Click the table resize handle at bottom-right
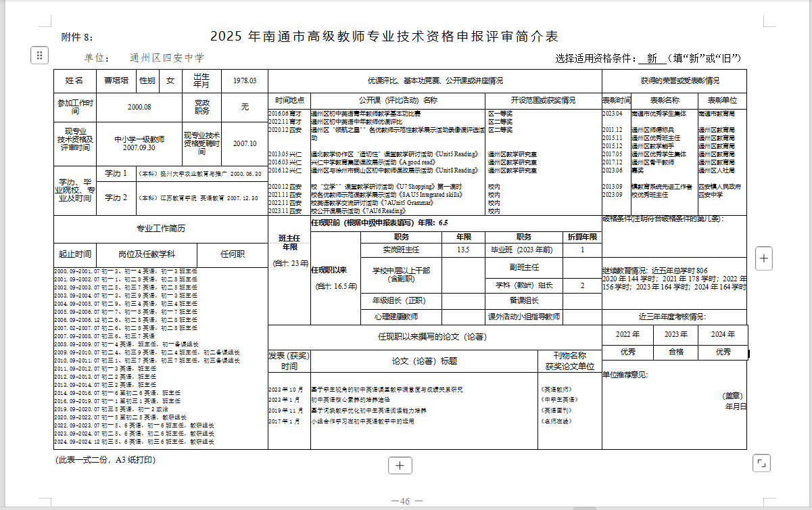Viewport: 812px width, 510px height. click(761, 463)
